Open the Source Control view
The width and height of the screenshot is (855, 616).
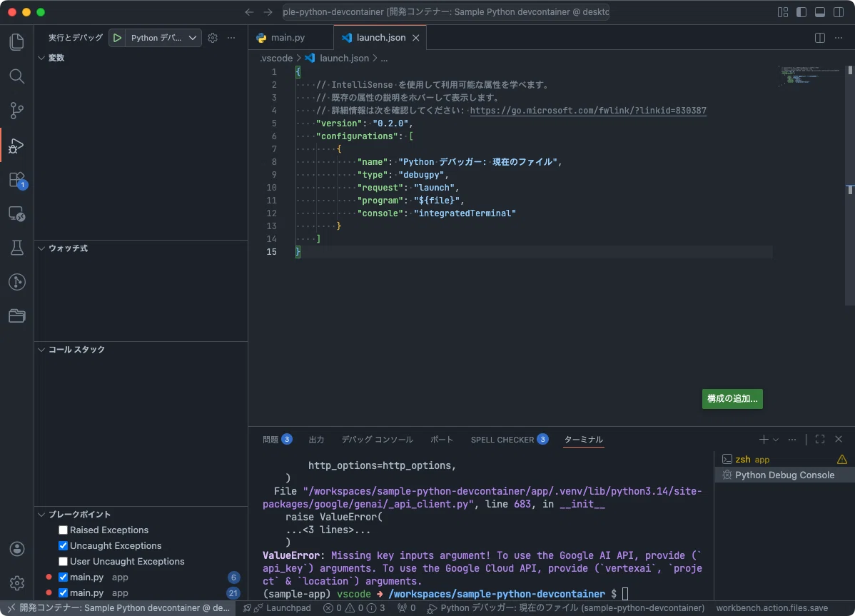click(x=17, y=111)
